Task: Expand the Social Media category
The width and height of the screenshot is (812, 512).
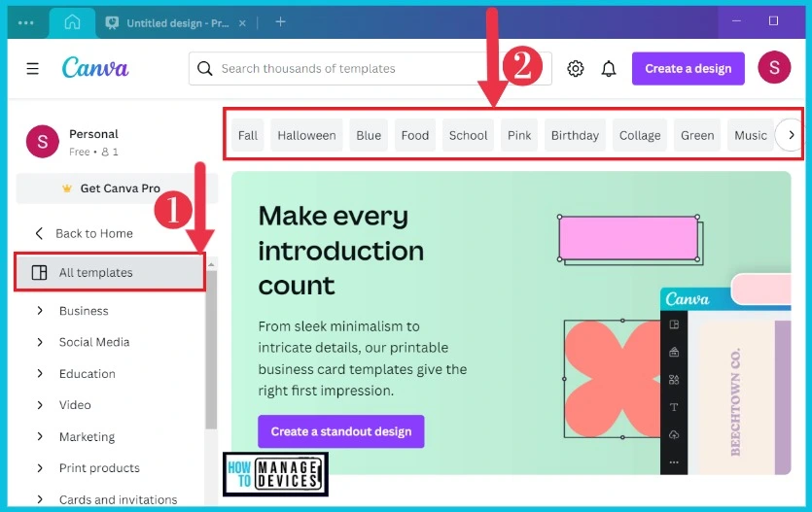Action: [x=40, y=342]
